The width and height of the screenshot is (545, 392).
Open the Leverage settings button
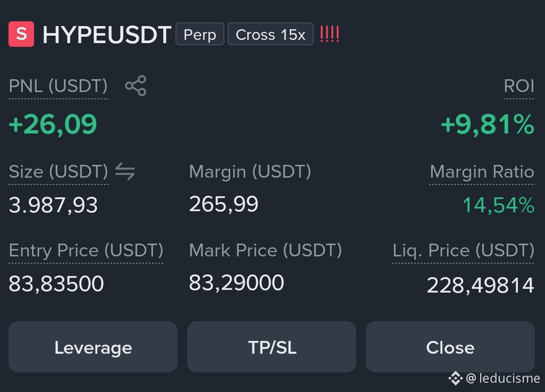tap(93, 347)
